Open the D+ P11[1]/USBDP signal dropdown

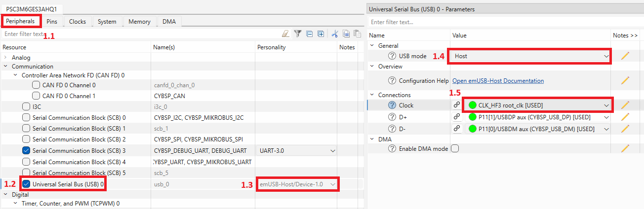click(538, 117)
